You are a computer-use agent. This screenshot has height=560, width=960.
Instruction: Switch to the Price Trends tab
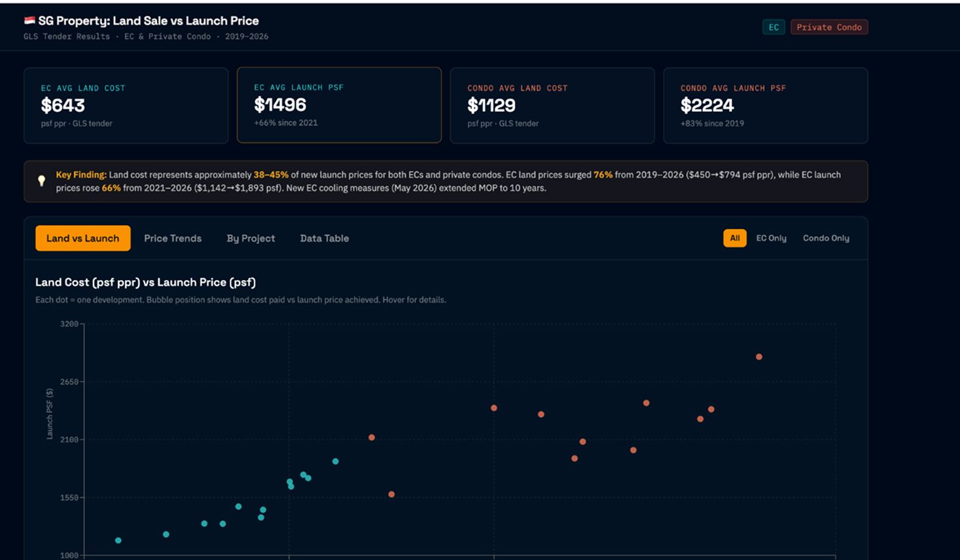point(173,238)
